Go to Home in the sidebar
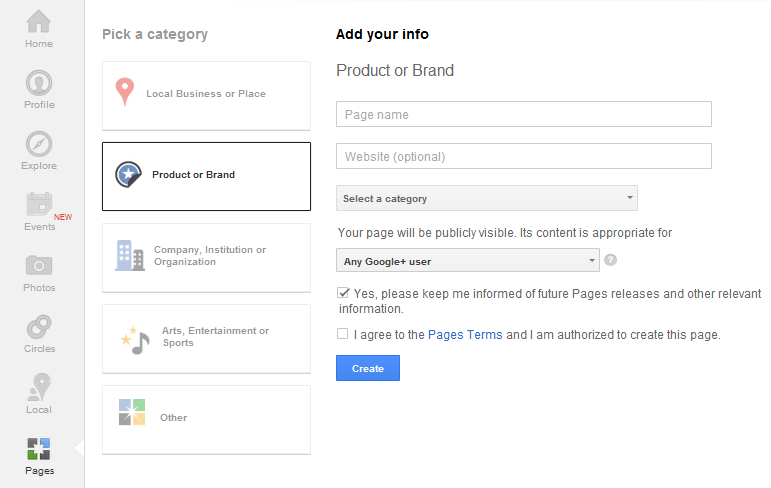The height and width of the screenshot is (488, 771). pos(39,29)
